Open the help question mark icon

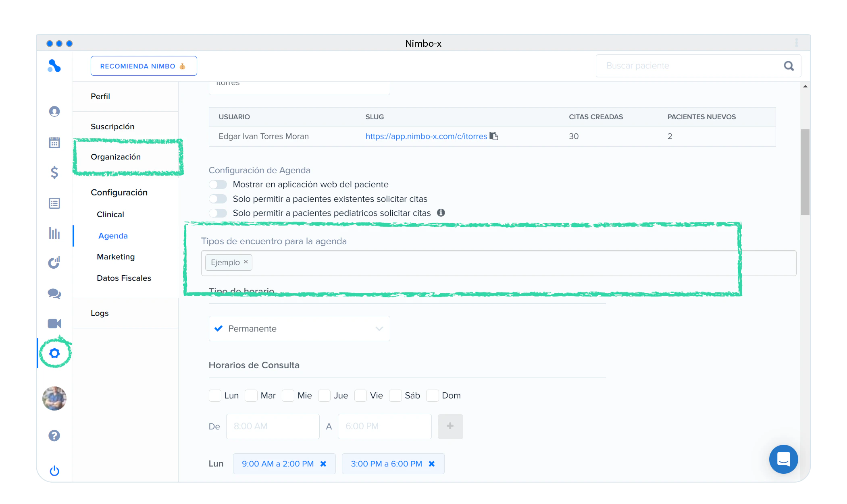pyautogui.click(x=54, y=436)
